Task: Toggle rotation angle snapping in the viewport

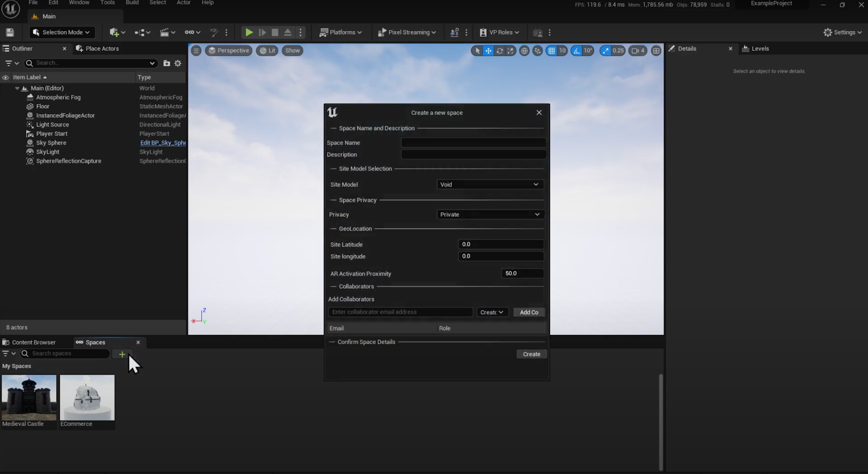Action: coord(577,50)
